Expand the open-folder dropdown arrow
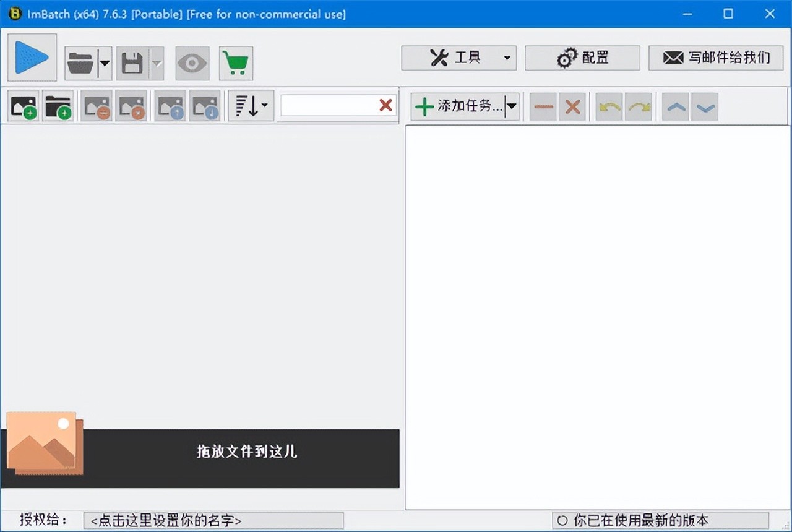This screenshot has width=792, height=532. click(x=105, y=63)
